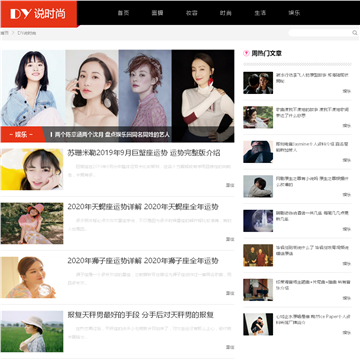Click the red 娱乐 label on the banner

pos(23,134)
